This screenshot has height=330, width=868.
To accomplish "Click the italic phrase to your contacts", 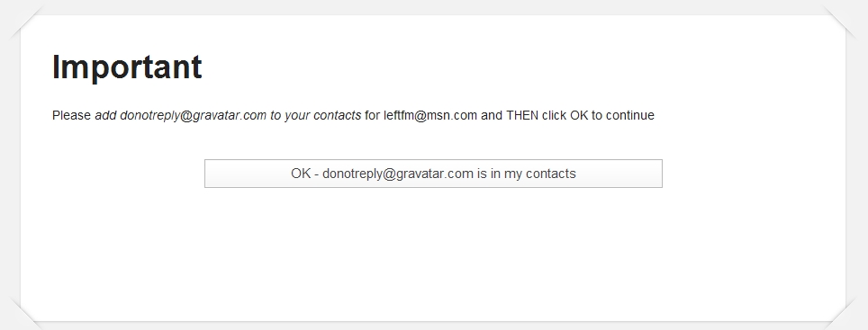I will tap(315, 115).
